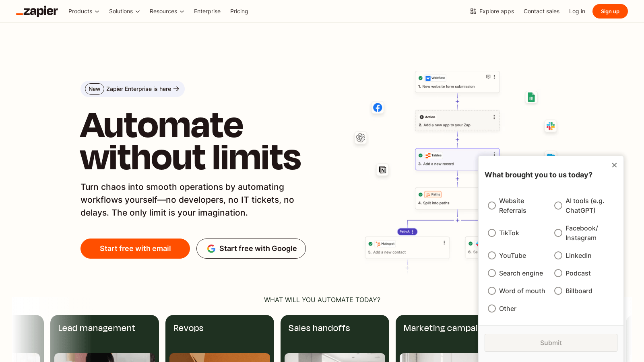
Task: Click the Notion app icon
Action: [382, 170]
